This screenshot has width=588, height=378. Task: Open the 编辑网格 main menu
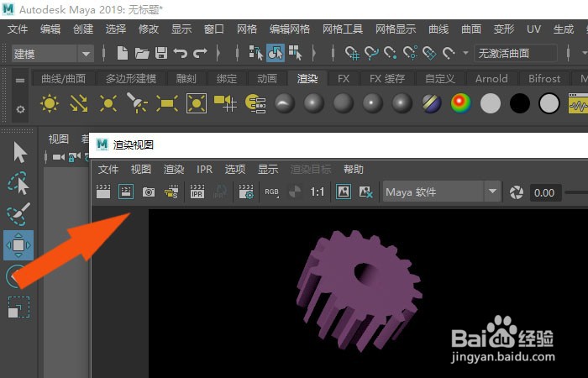tap(290, 29)
